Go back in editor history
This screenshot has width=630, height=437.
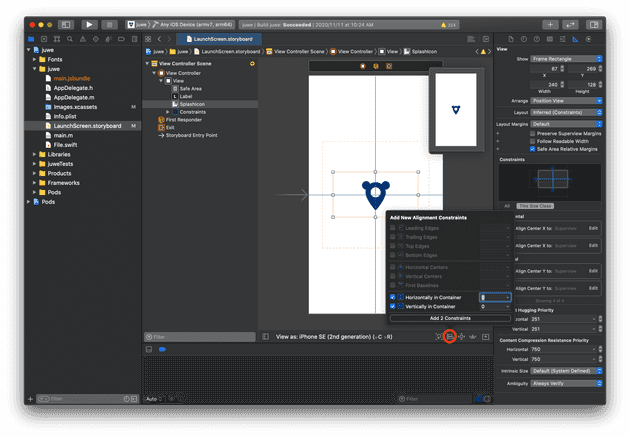160,39
